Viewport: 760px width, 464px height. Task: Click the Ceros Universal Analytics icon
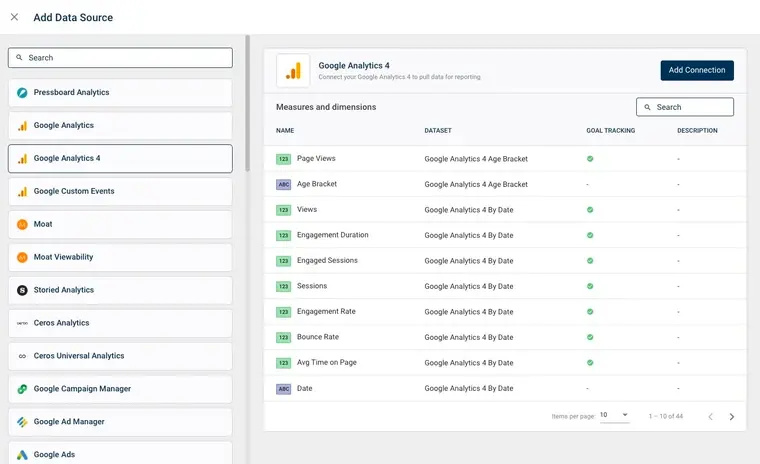click(22, 356)
